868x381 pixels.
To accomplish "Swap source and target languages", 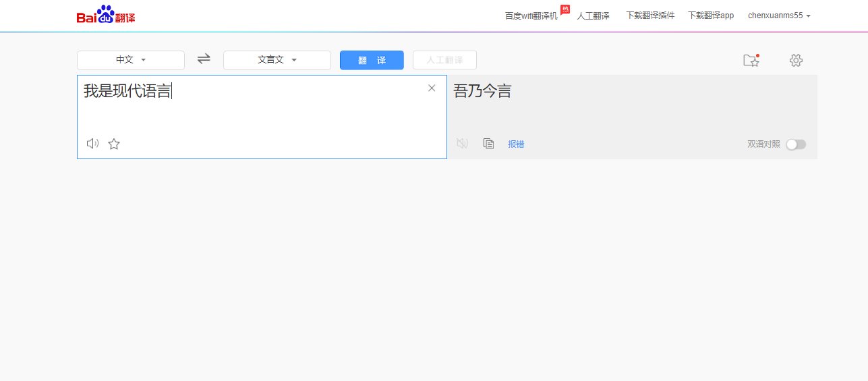I will click(204, 59).
